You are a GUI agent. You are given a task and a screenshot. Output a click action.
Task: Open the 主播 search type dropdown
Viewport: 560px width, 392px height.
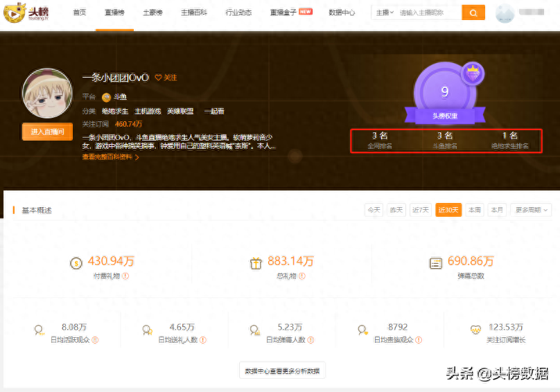(384, 13)
